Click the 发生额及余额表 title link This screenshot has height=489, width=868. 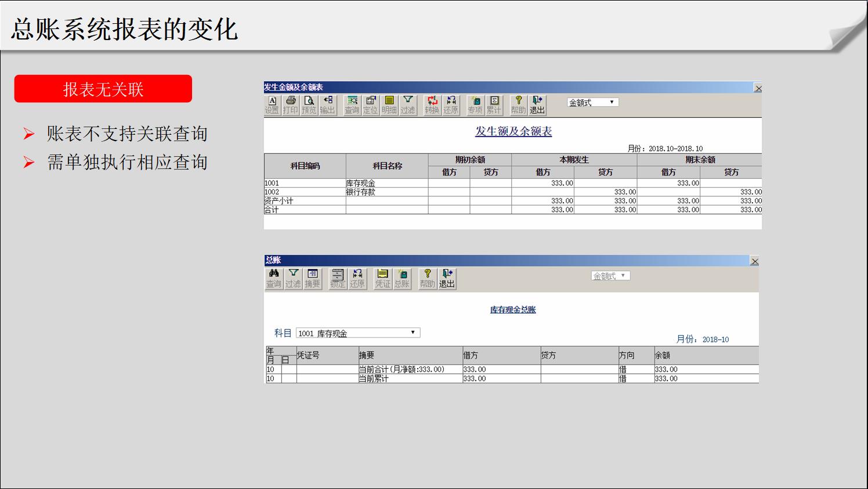[513, 131]
